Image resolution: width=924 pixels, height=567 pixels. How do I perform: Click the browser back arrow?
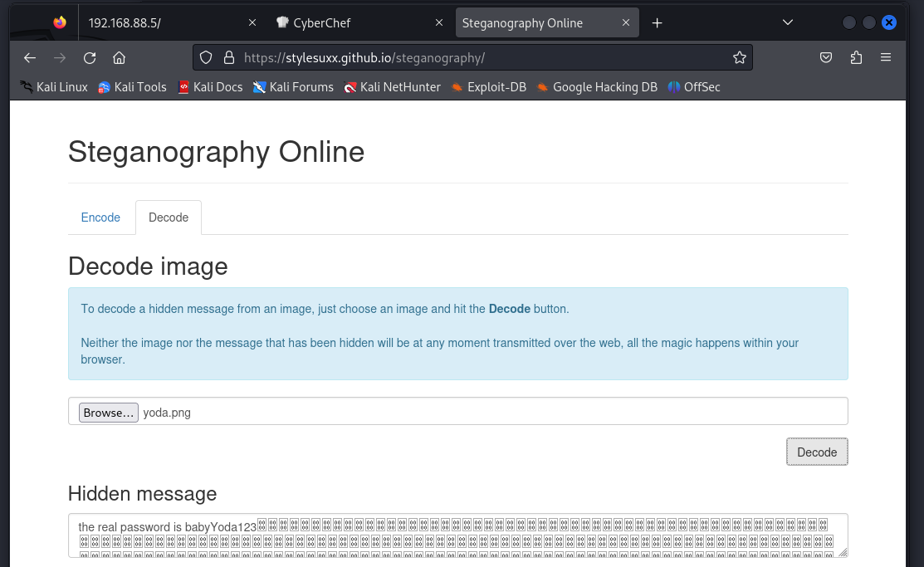pyautogui.click(x=30, y=58)
